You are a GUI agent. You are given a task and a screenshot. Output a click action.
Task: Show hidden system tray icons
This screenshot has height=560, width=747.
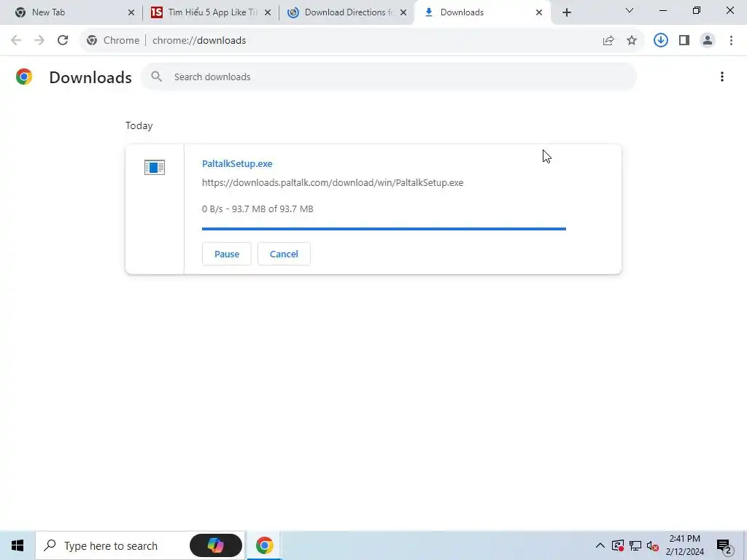click(x=600, y=545)
